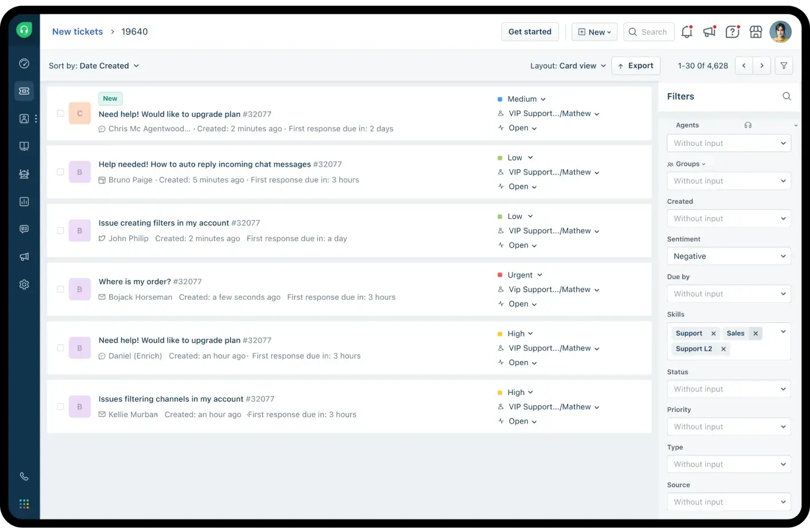Expand the Groups filter label chevron

pos(704,164)
